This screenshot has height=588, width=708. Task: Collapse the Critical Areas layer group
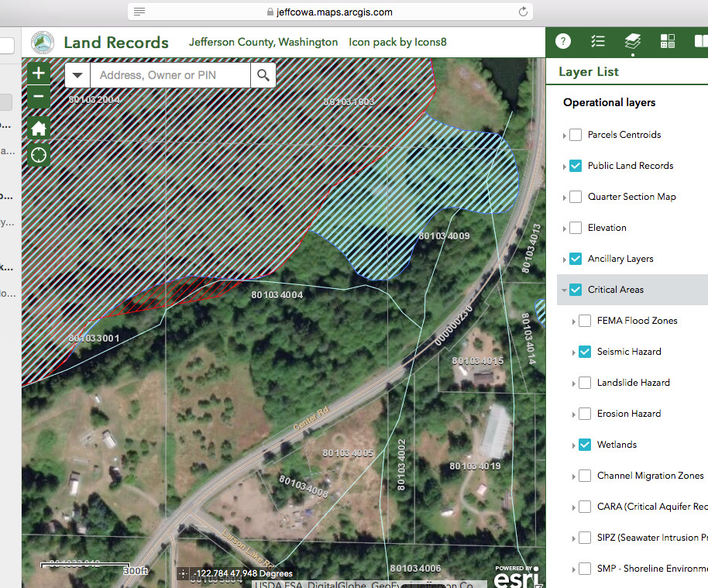coord(564,291)
